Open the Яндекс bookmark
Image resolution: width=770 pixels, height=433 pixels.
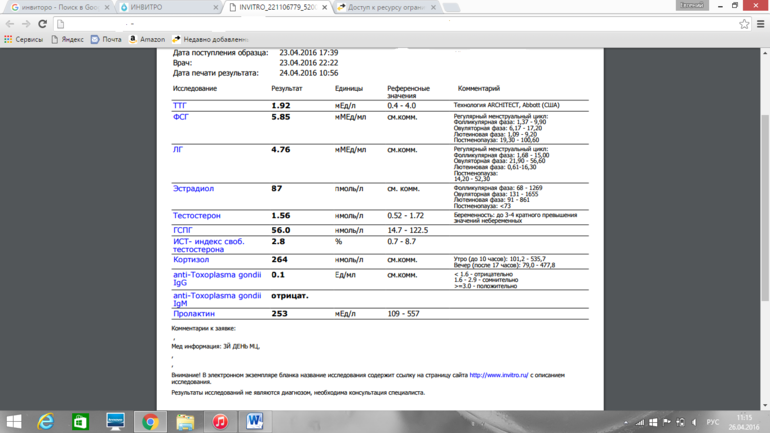click(x=67, y=40)
